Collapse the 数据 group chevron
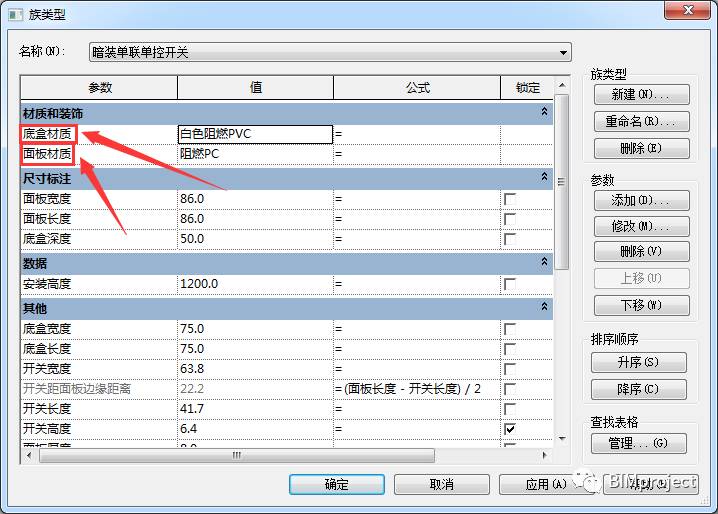Image resolution: width=718 pixels, height=514 pixels. [544, 261]
